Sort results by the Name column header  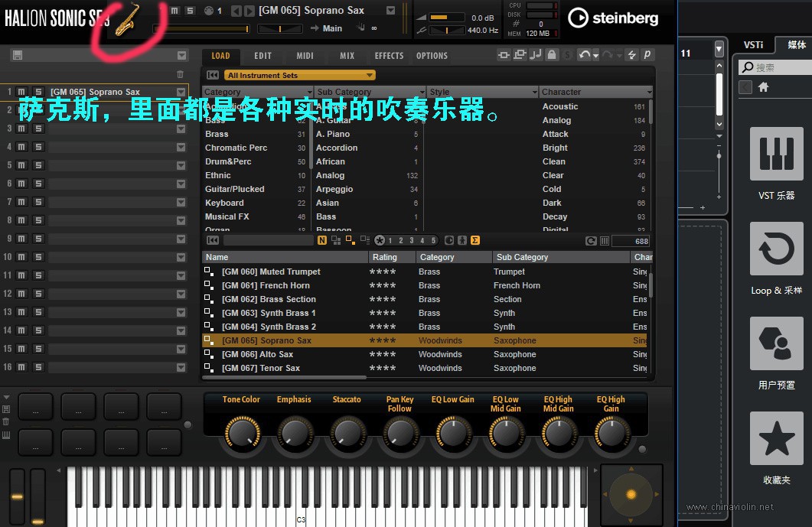tap(284, 257)
